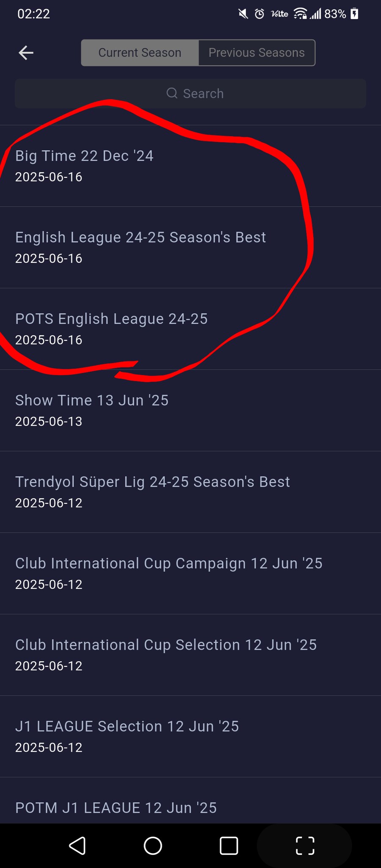The width and height of the screenshot is (381, 868).
Task: Open Show Time 13 Jun '25
Action: pos(190,410)
